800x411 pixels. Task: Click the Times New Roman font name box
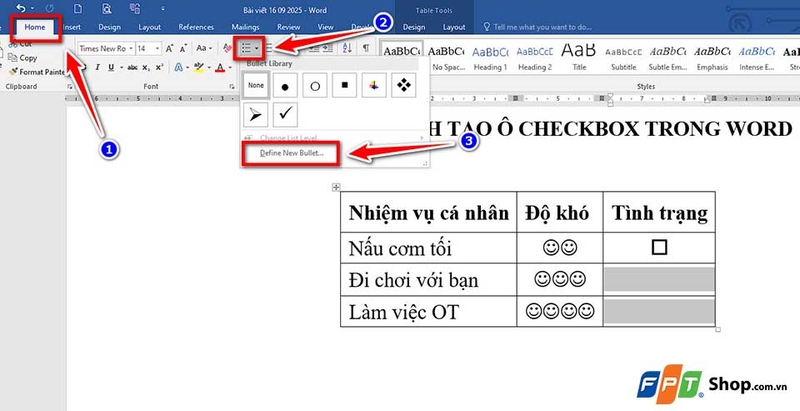102,48
